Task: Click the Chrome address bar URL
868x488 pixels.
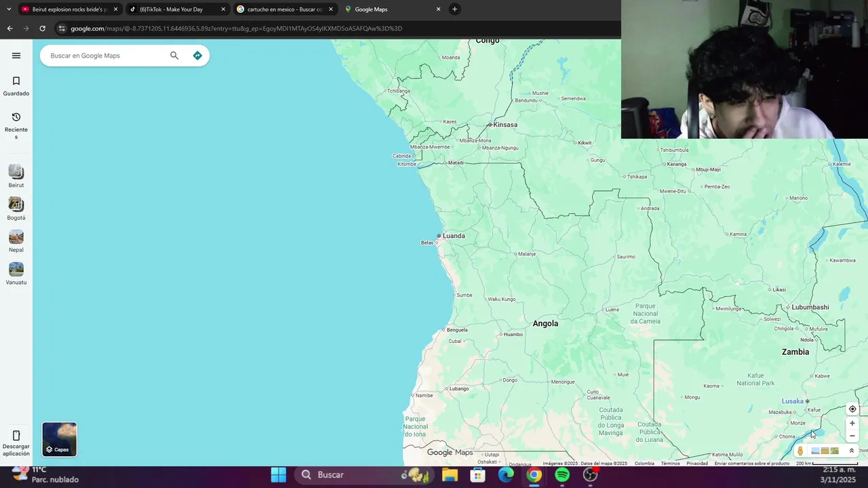Action: [237, 28]
